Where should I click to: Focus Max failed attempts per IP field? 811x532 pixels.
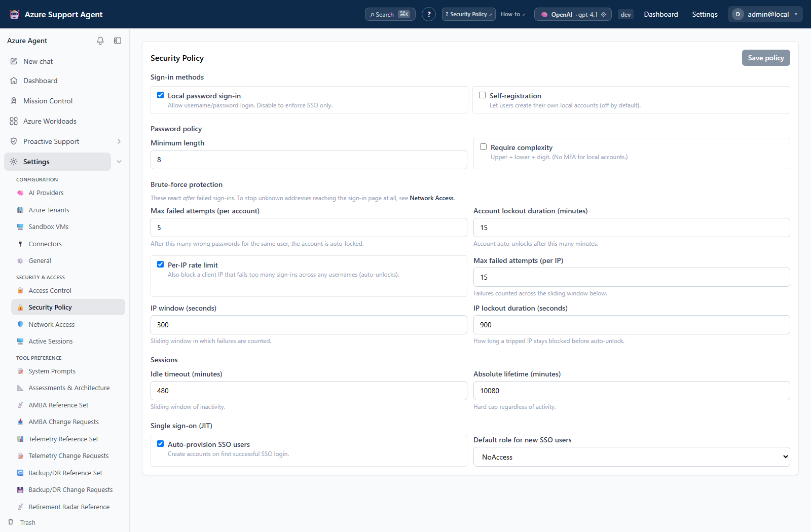point(632,277)
